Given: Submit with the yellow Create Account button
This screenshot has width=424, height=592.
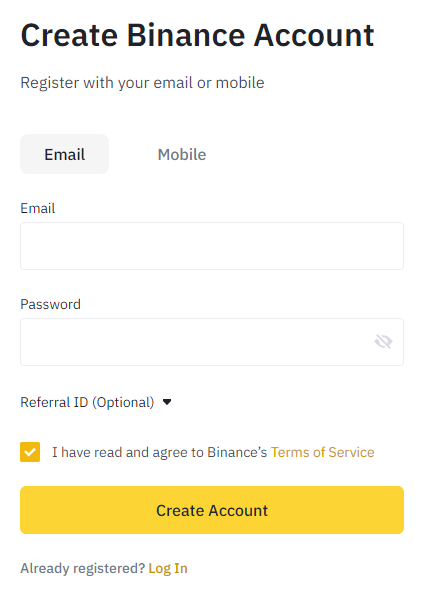Looking at the screenshot, I should coord(212,510).
